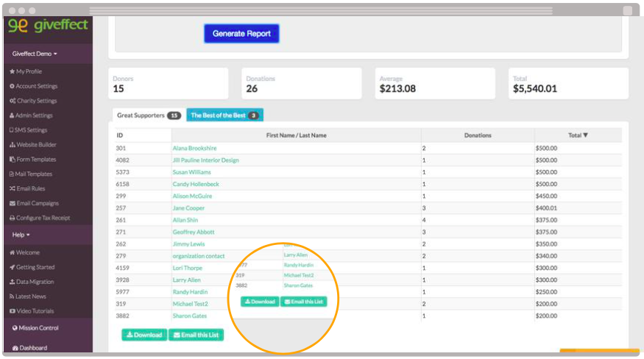This screenshot has width=644, height=359.
Task: Open donor Jimmy Lewis
Action: click(x=188, y=244)
